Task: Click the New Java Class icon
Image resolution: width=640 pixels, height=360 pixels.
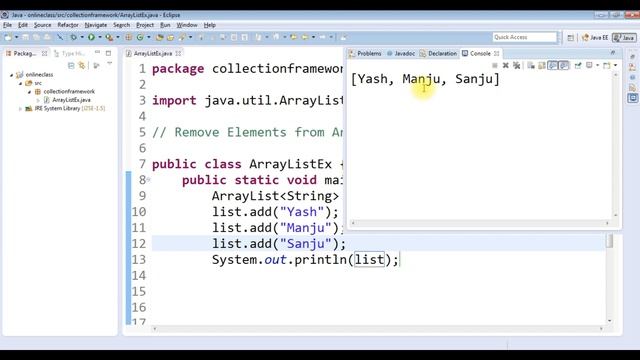Action: 140,37
